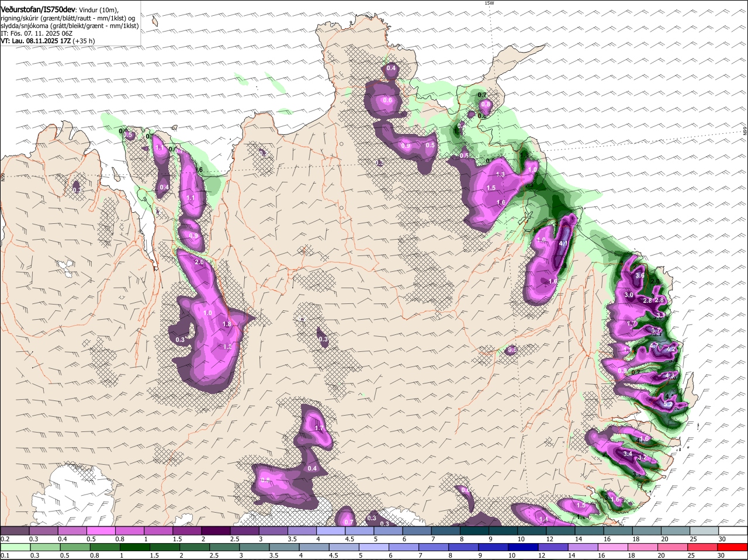The height and width of the screenshot is (560, 748).
Task: Select upper legend swatch labeled 10
Action: point(532,531)
